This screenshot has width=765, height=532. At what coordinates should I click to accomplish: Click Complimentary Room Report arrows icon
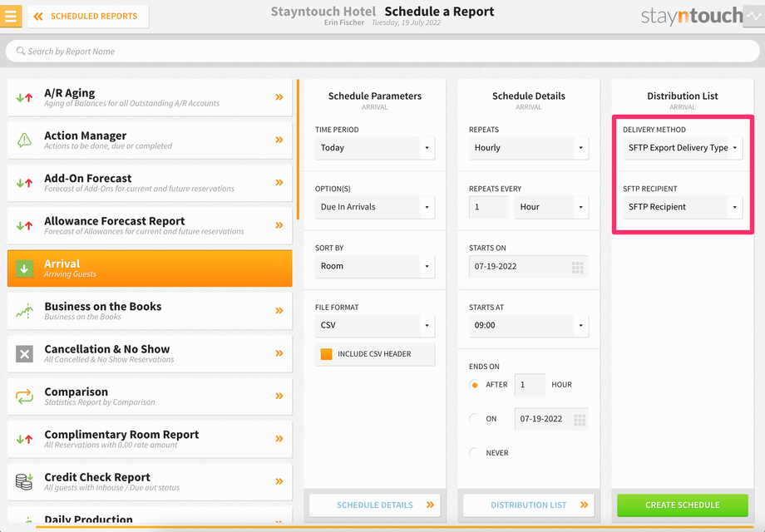(24, 439)
